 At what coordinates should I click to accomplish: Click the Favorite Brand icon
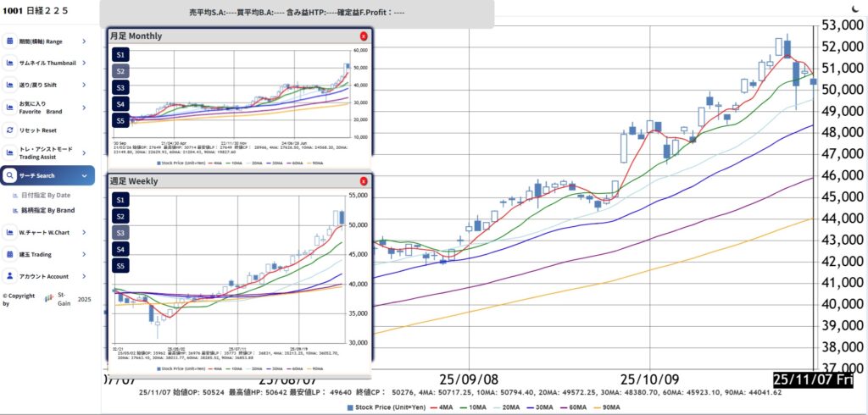9,108
